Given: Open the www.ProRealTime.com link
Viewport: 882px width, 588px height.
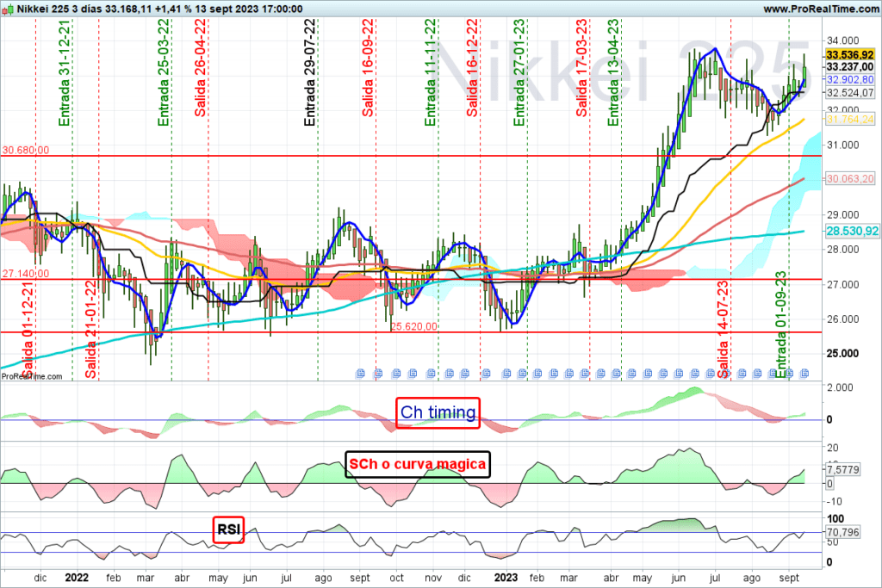Looking at the screenshot, I should 821,9.
